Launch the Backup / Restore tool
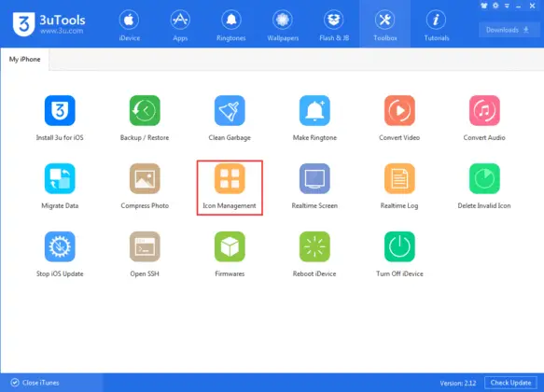Viewport: 544px width, 392px height. coord(145,118)
